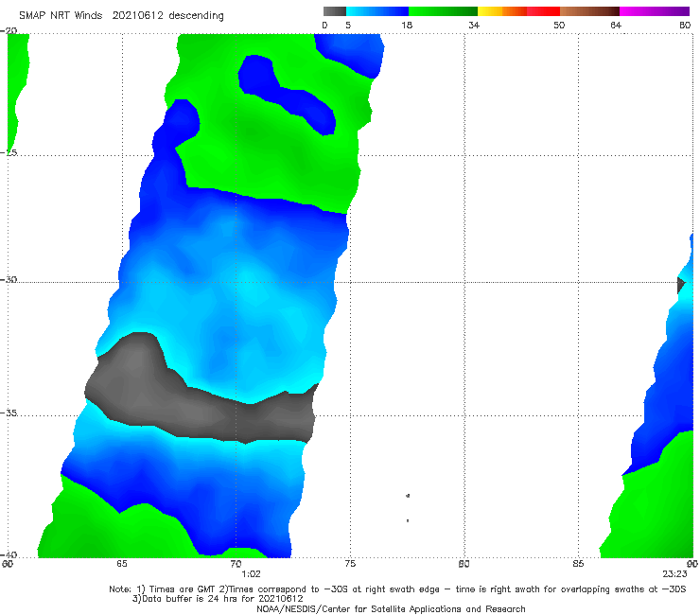Click the dark triangle marker at 30S near 90E
Image resolution: width=700 pixels, height=615 pixels.
coord(681,285)
